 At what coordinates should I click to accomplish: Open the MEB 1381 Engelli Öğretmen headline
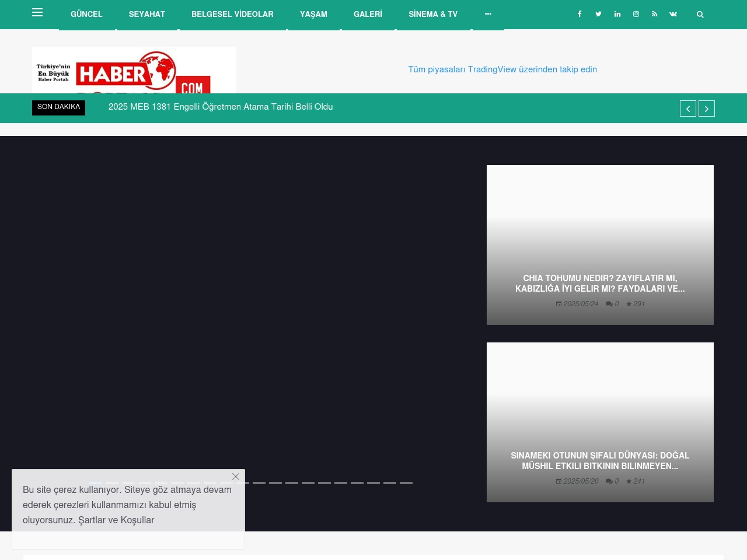pos(221,107)
